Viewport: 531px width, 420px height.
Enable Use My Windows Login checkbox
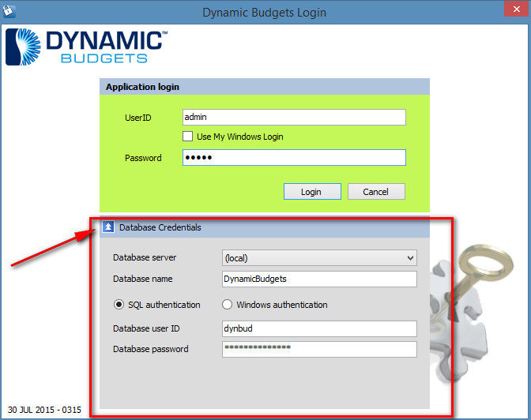click(x=187, y=137)
